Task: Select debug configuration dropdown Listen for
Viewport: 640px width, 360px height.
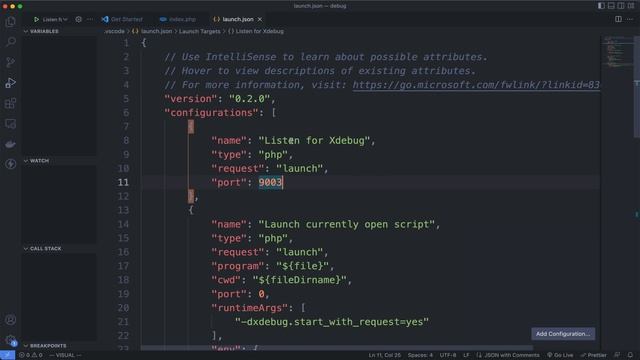Action: (x=55, y=19)
